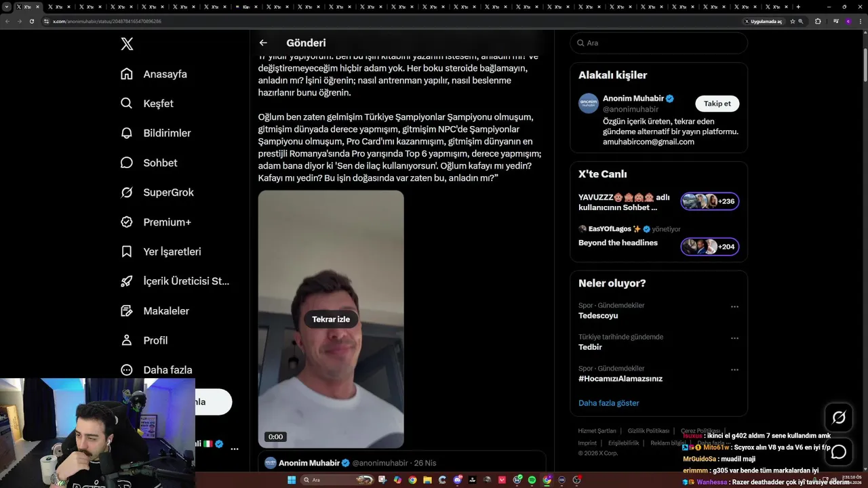Image resolution: width=868 pixels, height=488 pixels.
Task: Open Beyond the headlines live space
Action: click(618, 243)
